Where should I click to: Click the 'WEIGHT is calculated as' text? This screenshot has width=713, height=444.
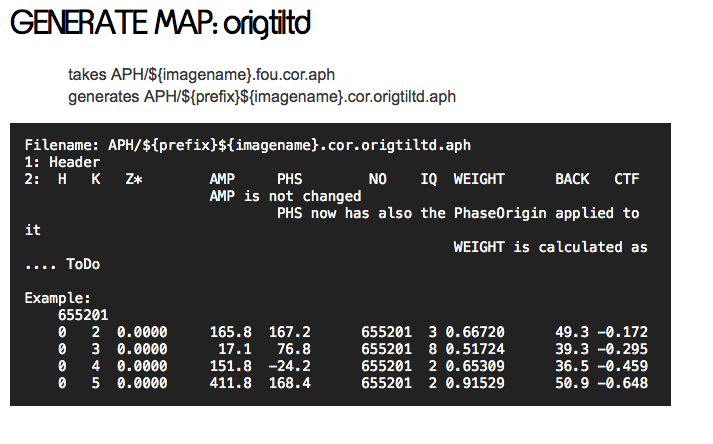click(x=550, y=247)
